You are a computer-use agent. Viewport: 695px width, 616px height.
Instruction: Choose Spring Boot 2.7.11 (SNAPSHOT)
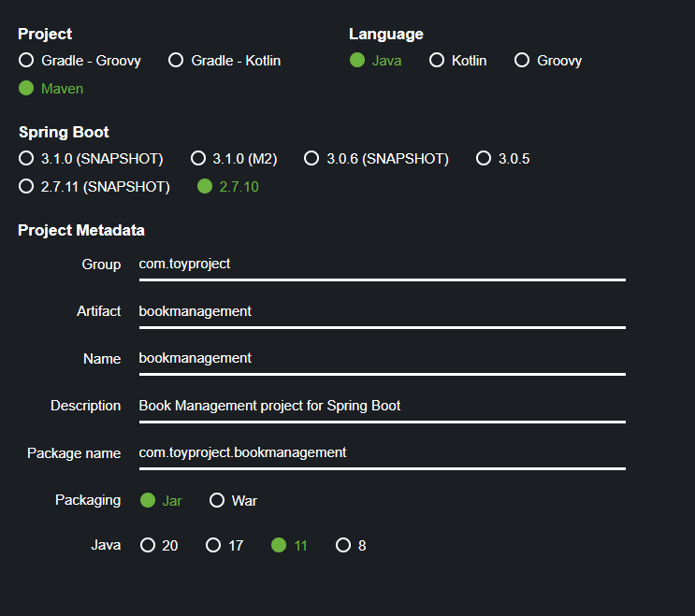tap(26, 187)
